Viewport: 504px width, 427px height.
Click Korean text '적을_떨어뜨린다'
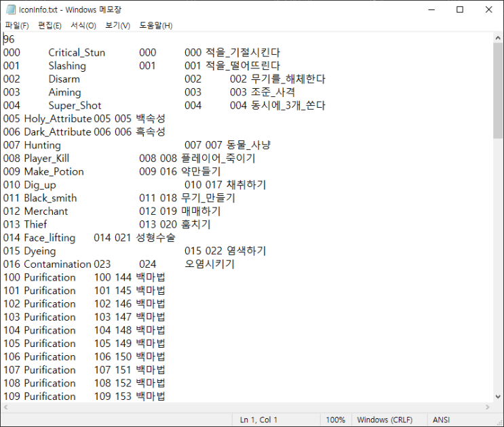point(243,66)
